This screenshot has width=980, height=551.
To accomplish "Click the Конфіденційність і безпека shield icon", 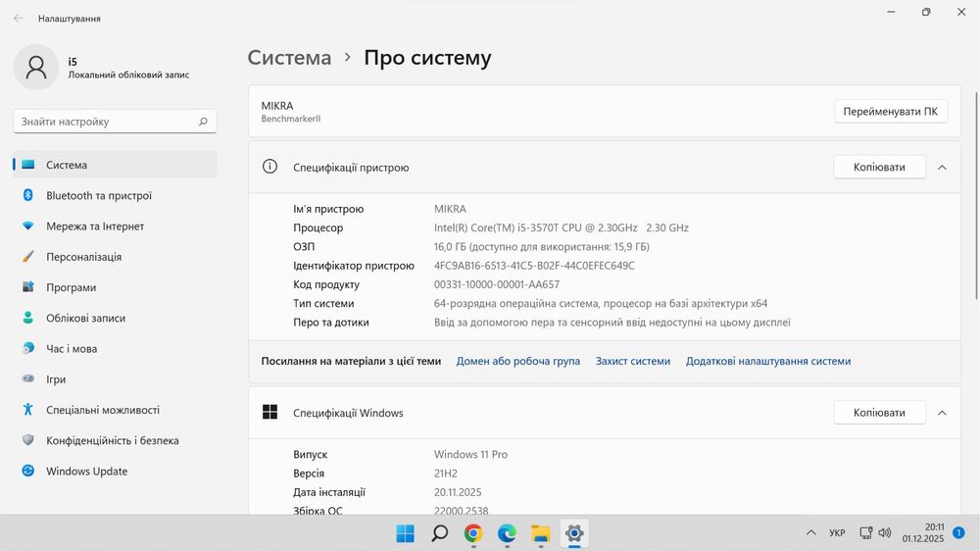I will [x=28, y=439].
